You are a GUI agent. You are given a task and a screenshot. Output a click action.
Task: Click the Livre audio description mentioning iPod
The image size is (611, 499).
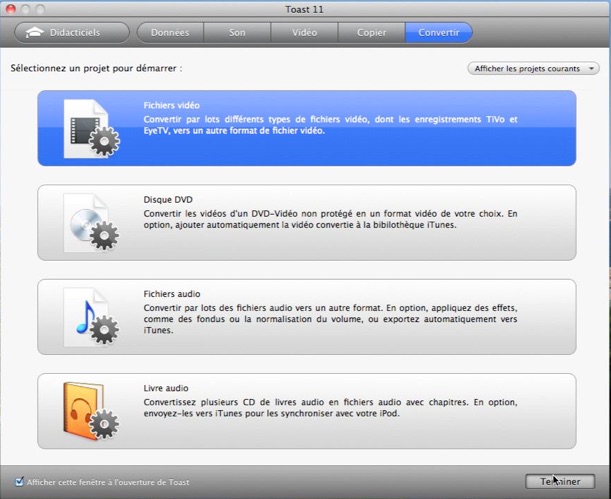click(330, 408)
